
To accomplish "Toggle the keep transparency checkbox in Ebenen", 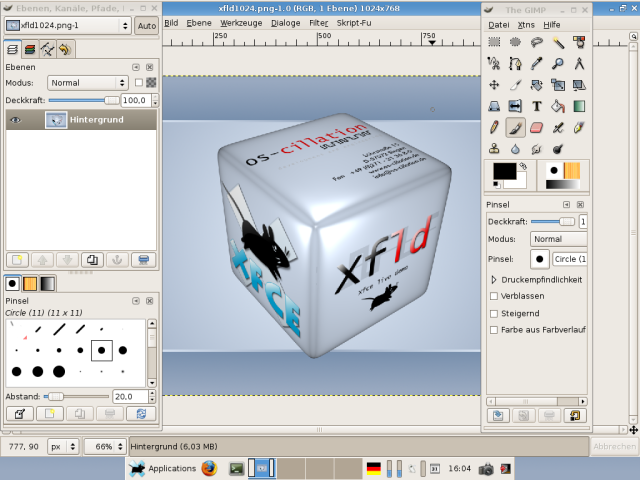I will point(139,82).
